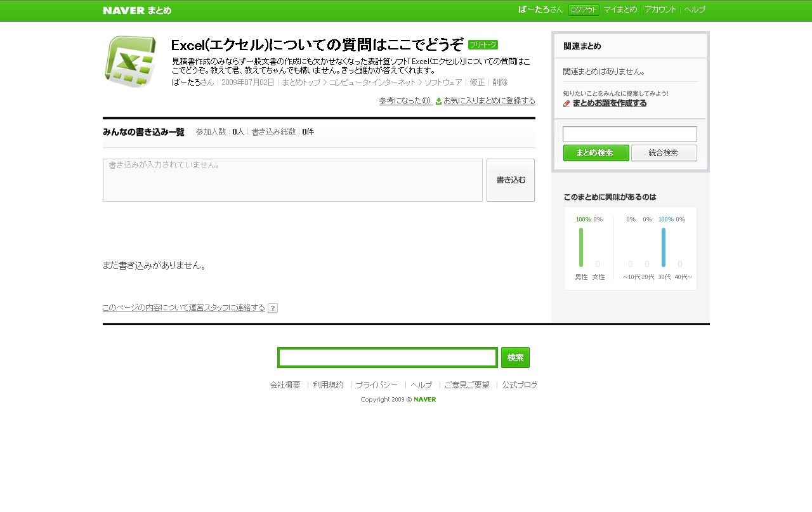Open マイまとめ in header

click(x=620, y=10)
